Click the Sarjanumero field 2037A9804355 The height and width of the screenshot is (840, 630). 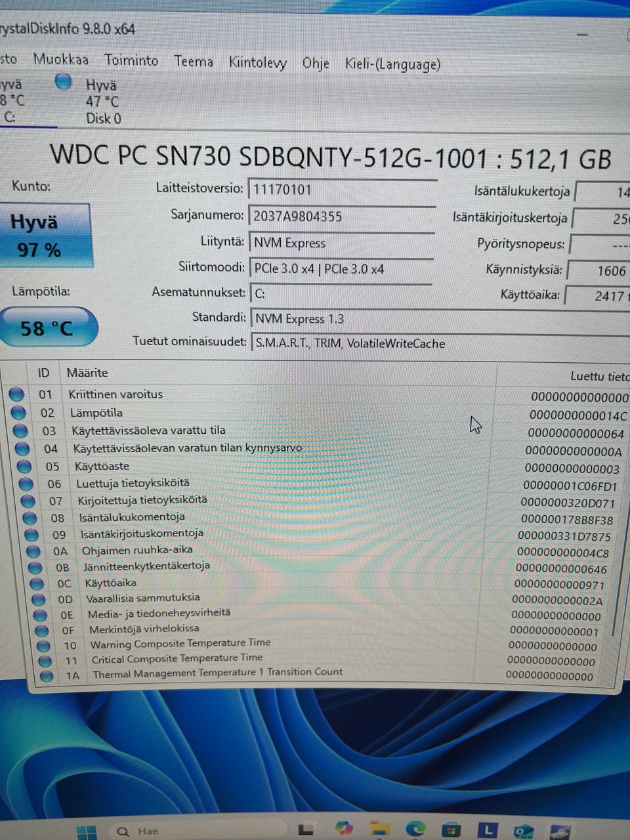pos(341,216)
